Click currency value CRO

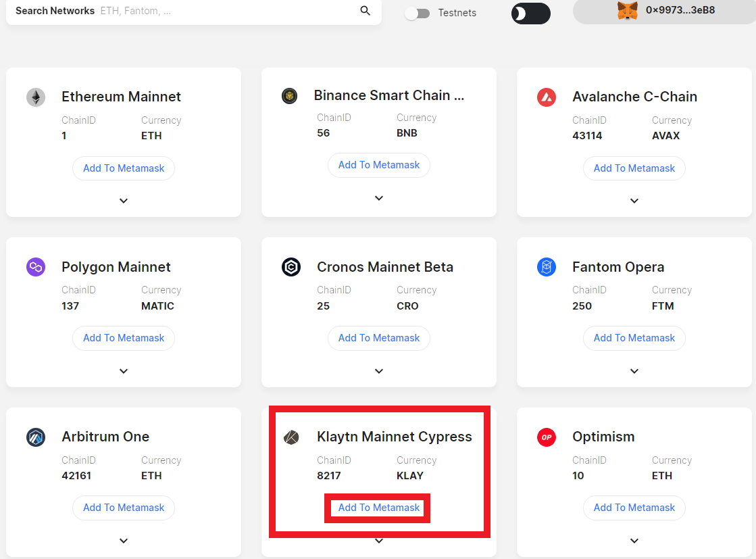click(x=407, y=306)
